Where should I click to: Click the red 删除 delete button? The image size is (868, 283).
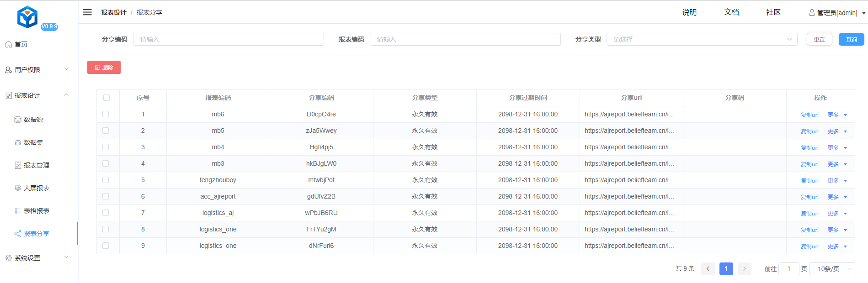pos(104,68)
